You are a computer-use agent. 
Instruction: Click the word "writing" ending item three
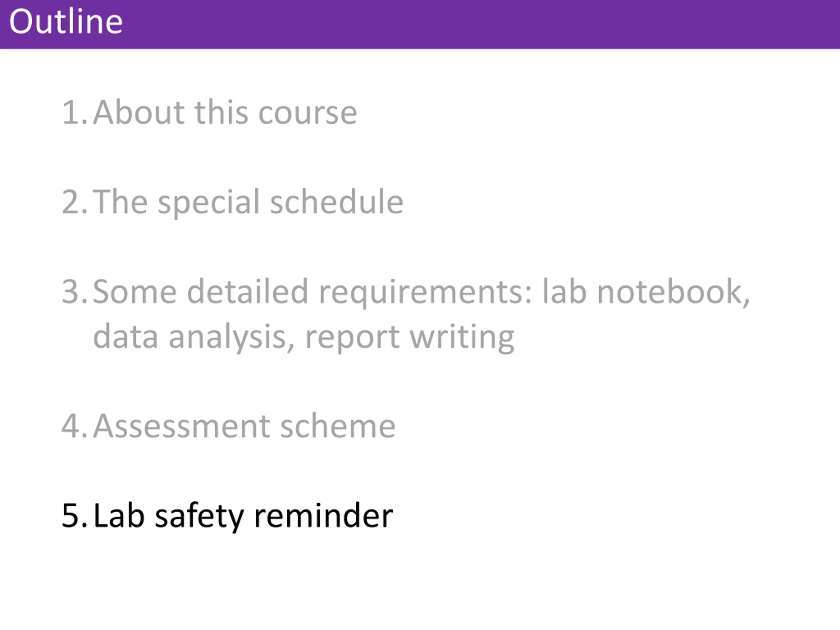coord(462,338)
